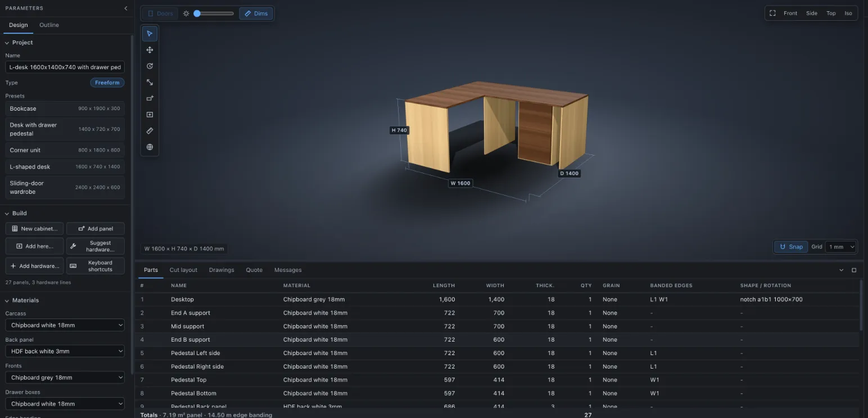Activate the Scale arrows tool
This screenshot has width=868, height=418.
pyautogui.click(x=150, y=82)
